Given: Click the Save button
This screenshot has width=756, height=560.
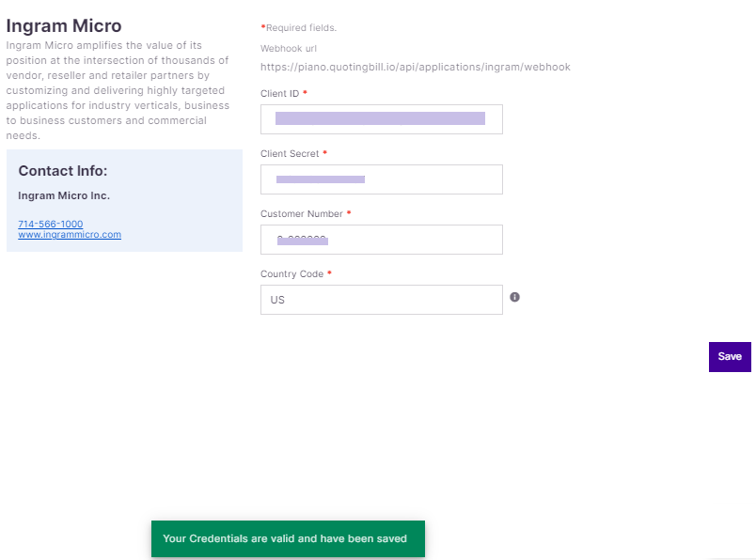Looking at the screenshot, I should 730,357.
